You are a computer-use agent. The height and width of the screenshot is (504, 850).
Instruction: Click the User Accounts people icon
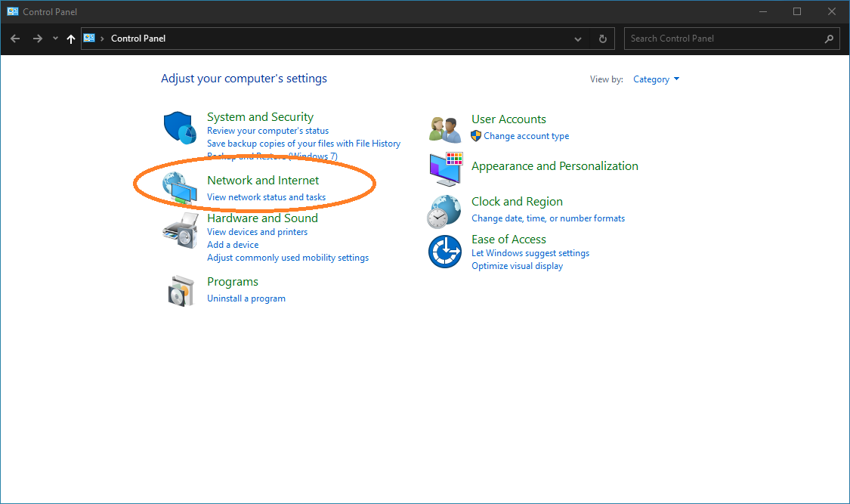click(x=445, y=128)
